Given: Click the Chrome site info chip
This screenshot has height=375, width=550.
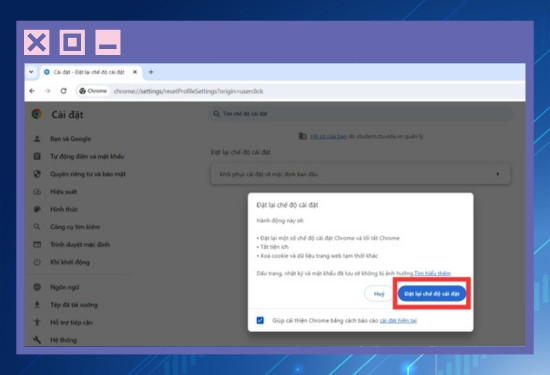Looking at the screenshot, I should 93,91.
